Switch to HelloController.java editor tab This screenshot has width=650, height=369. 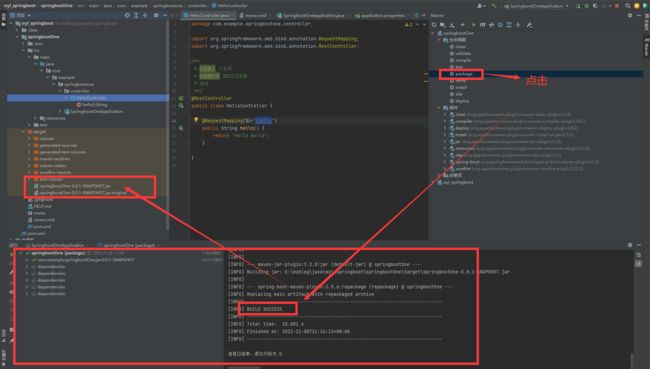[x=209, y=15]
